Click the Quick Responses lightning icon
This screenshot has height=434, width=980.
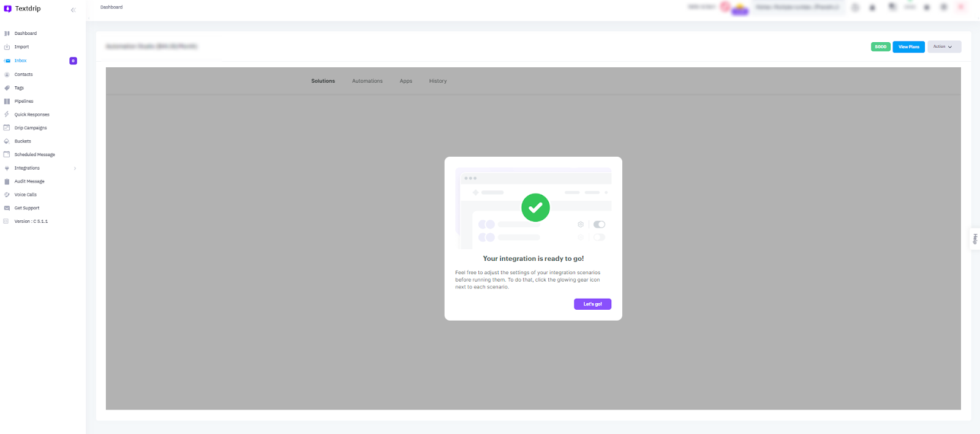tap(7, 114)
